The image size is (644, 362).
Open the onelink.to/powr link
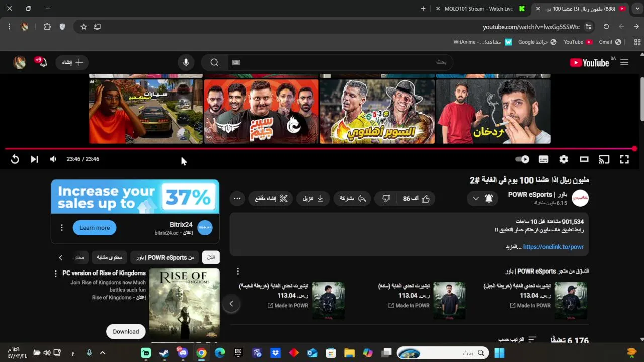pyautogui.click(x=553, y=247)
